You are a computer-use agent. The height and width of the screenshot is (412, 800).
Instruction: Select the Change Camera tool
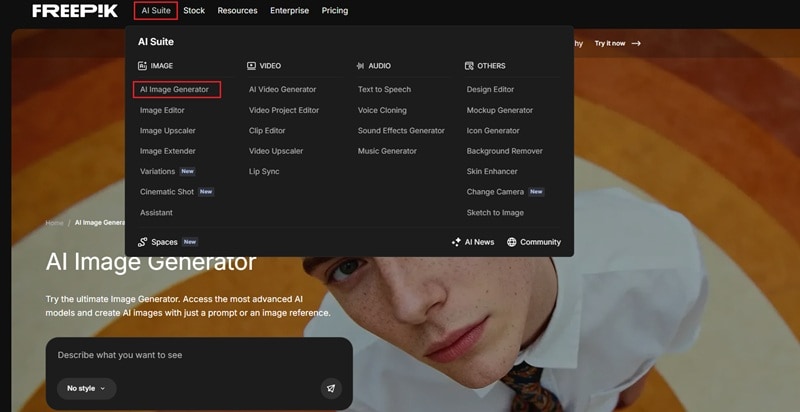495,192
